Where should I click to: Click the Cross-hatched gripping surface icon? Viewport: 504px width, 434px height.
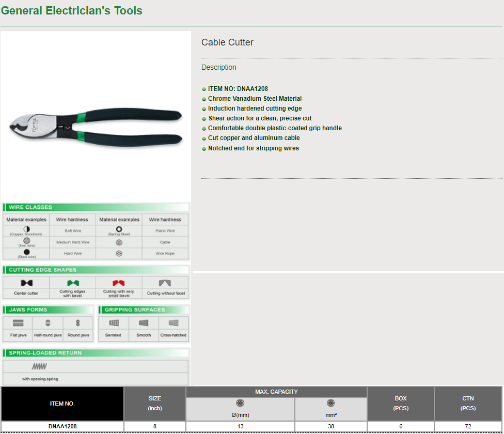pos(174,323)
